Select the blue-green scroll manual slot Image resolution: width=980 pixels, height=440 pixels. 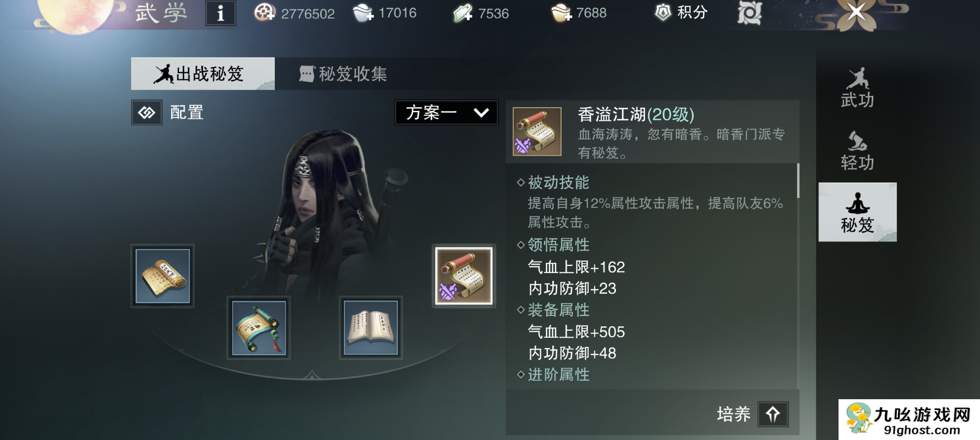(258, 328)
